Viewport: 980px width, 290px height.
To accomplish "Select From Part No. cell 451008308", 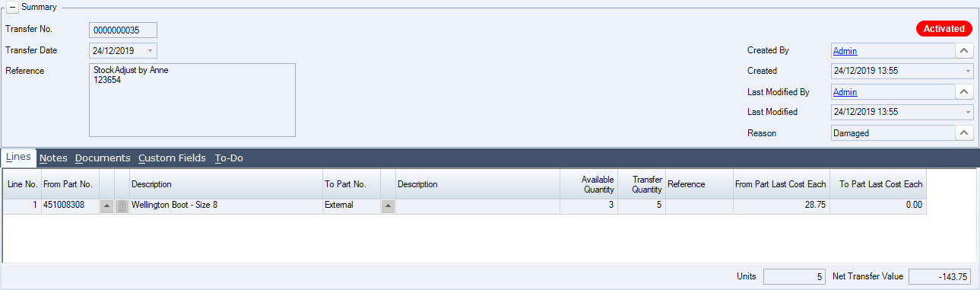I will coord(70,206).
